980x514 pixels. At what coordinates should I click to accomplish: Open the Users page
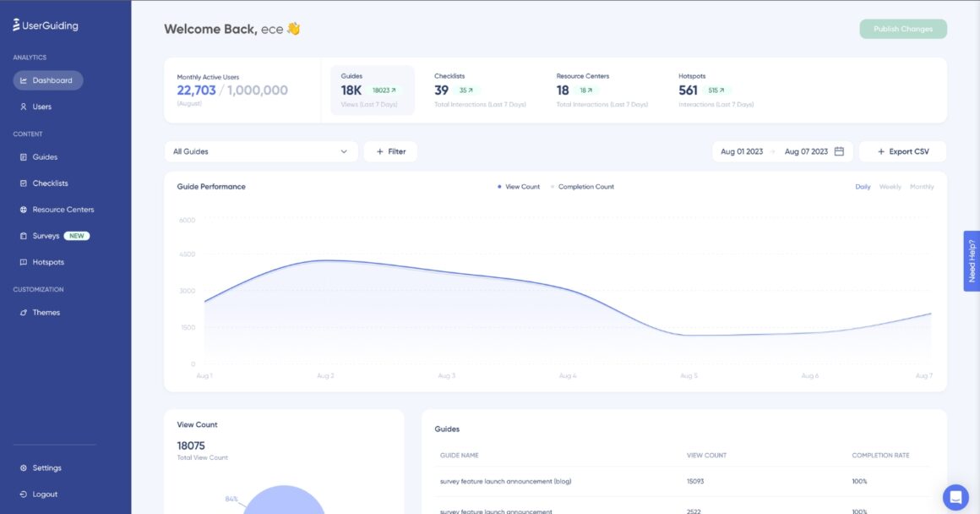(42, 107)
